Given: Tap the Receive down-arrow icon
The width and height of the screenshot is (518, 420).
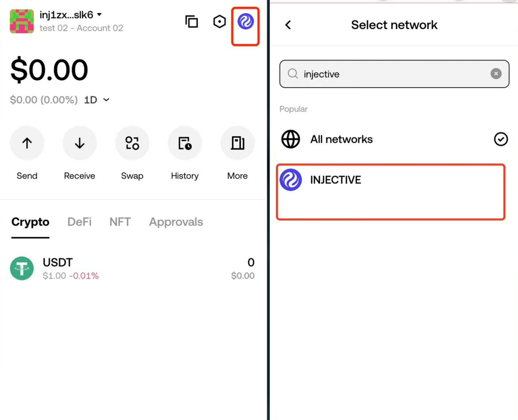Looking at the screenshot, I should click(x=79, y=143).
